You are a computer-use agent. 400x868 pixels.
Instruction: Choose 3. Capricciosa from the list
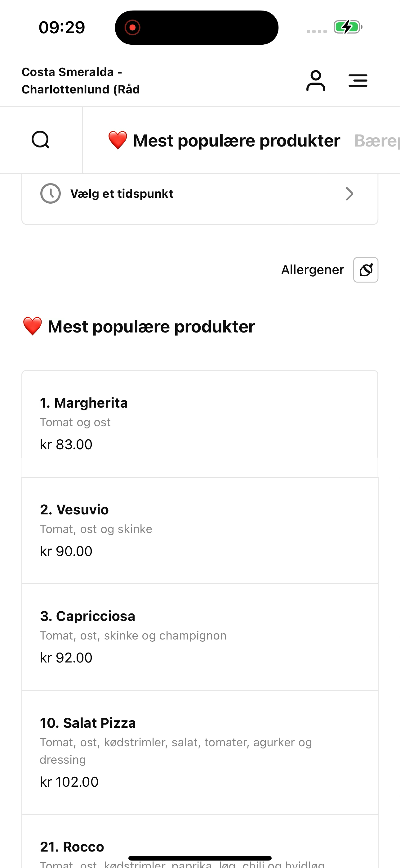pos(200,637)
